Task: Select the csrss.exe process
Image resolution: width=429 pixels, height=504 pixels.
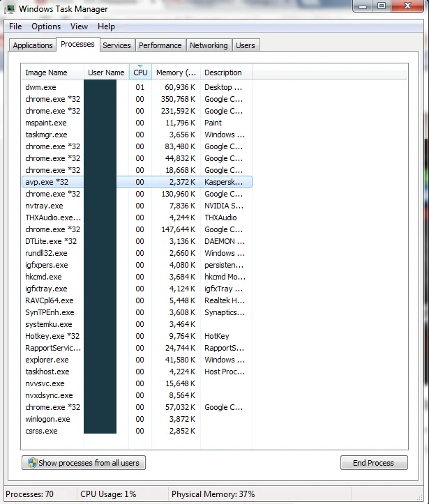Action: (137, 431)
